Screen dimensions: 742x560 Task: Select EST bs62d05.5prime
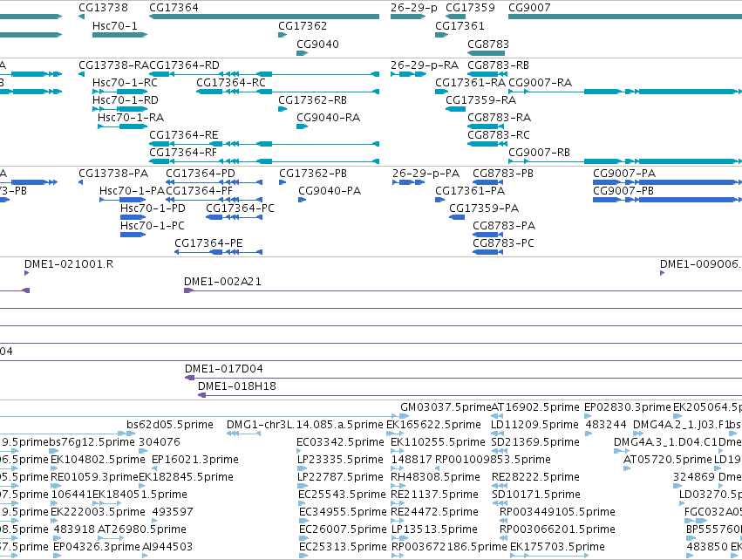pos(131,434)
